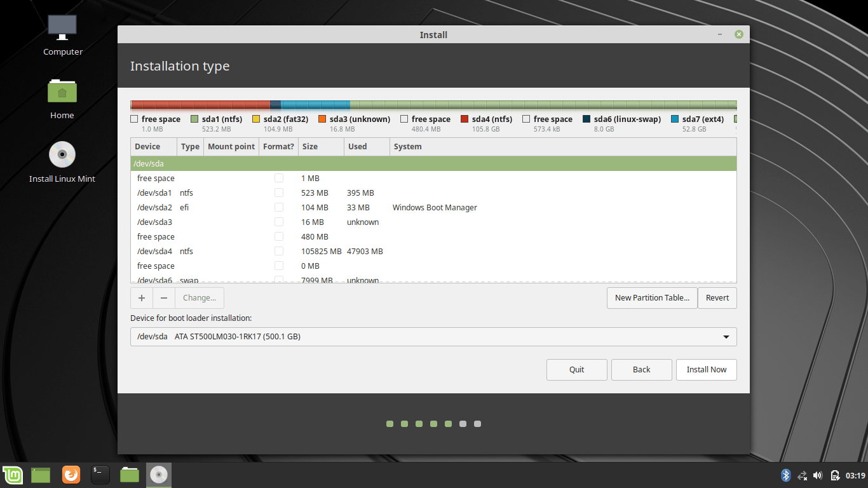Go Back to the previous installer step

pos(642,370)
